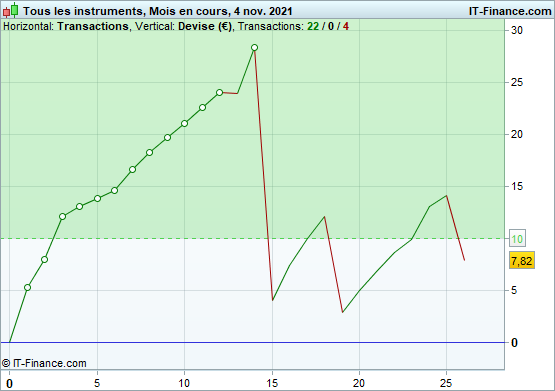Image resolution: width=555 pixels, height=391 pixels.
Task: Click the candlestick icon in the title bar
Action: pos(10,10)
